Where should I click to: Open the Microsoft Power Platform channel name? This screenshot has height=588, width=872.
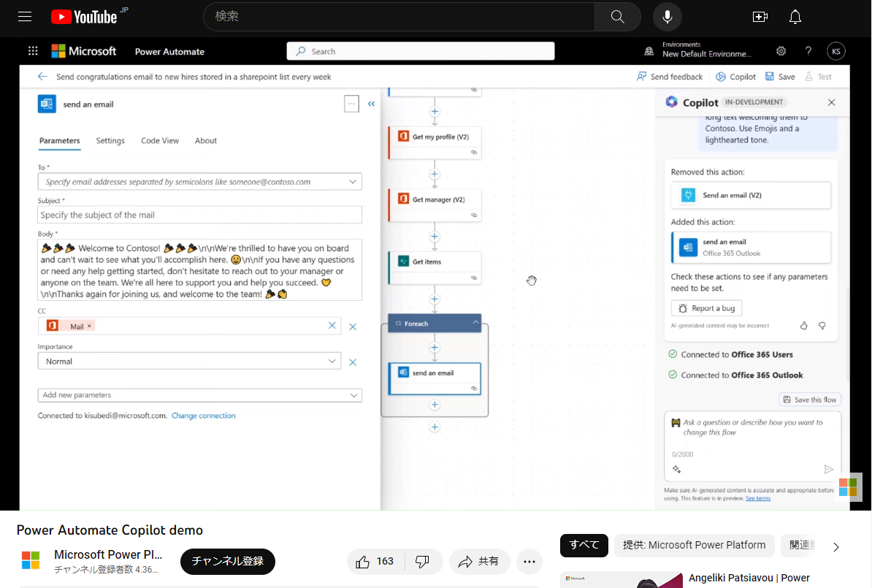coord(108,554)
